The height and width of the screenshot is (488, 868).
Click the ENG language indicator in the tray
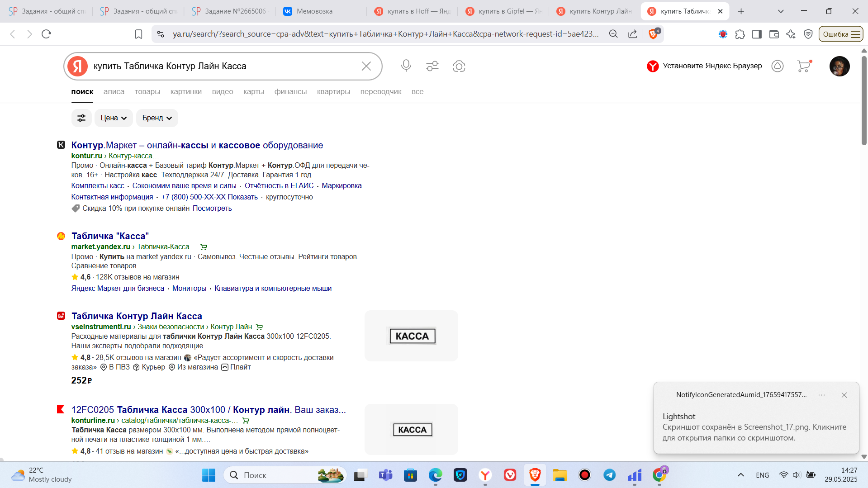click(762, 475)
